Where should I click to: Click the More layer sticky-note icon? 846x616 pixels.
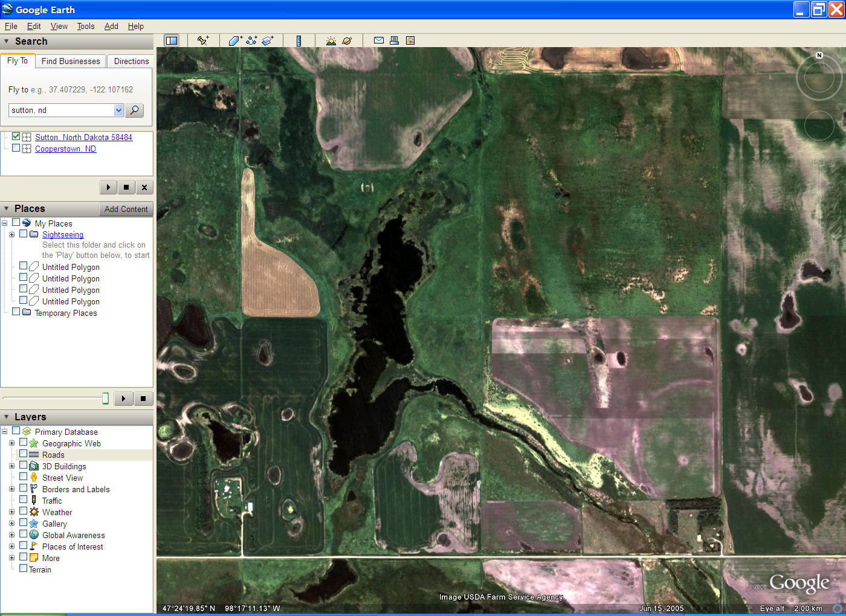point(34,557)
